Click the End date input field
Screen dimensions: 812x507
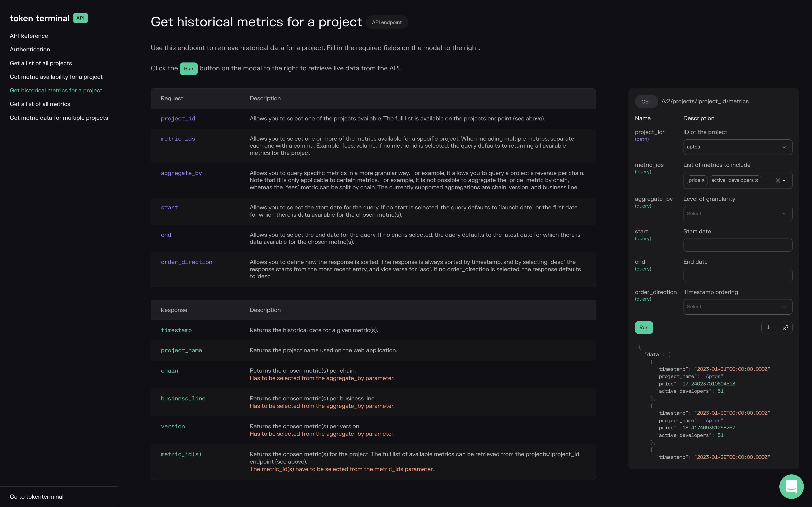point(737,275)
